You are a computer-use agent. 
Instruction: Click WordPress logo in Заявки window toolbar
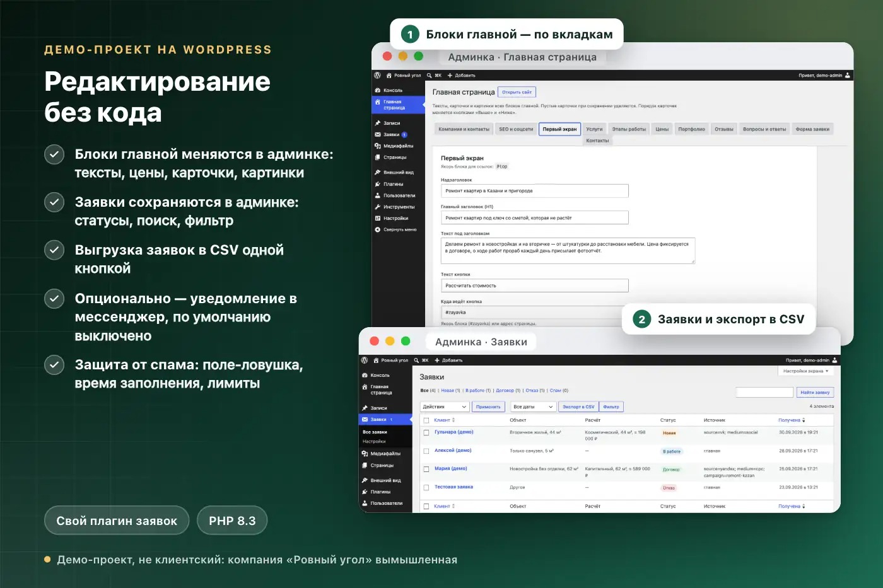365,360
